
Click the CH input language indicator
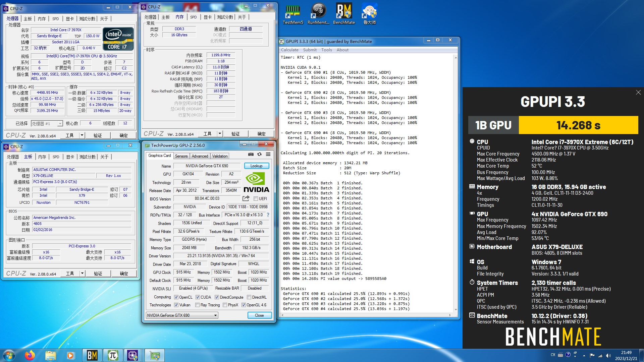[553, 355]
